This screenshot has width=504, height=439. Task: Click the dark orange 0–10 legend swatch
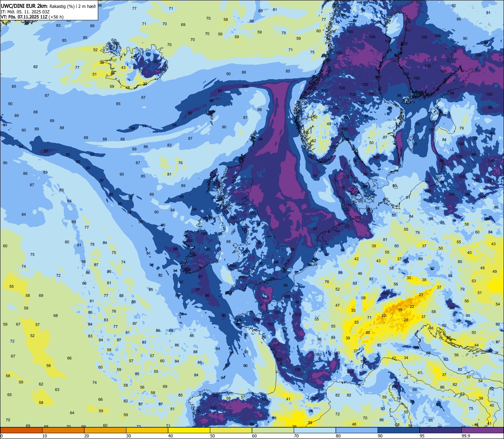click(x=21, y=430)
